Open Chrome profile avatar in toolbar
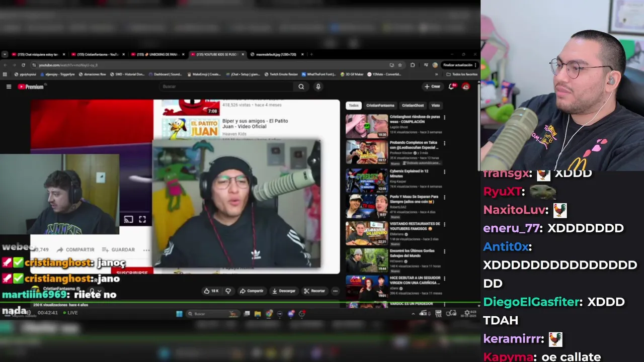This screenshot has width=644, height=362. coord(435,65)
